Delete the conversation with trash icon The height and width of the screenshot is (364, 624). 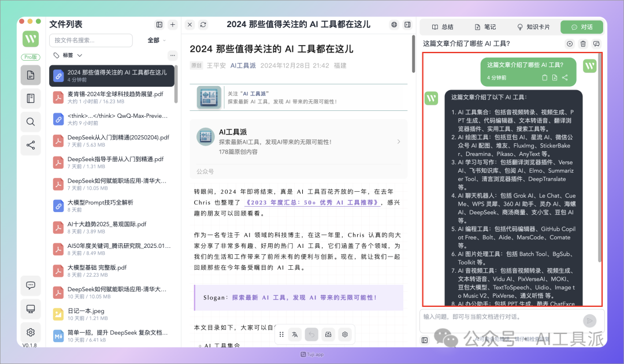[583, 44]
